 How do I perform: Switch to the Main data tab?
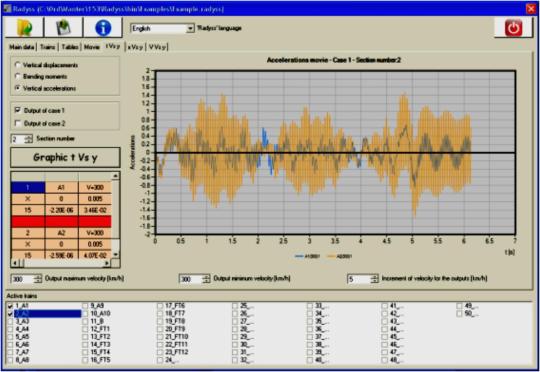point(22,47)
